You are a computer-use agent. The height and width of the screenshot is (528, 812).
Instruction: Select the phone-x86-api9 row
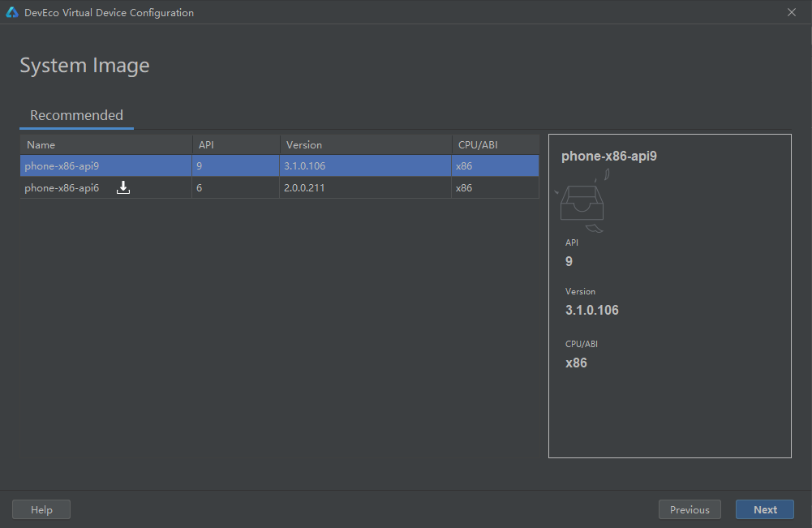click(x=280, y=165)
